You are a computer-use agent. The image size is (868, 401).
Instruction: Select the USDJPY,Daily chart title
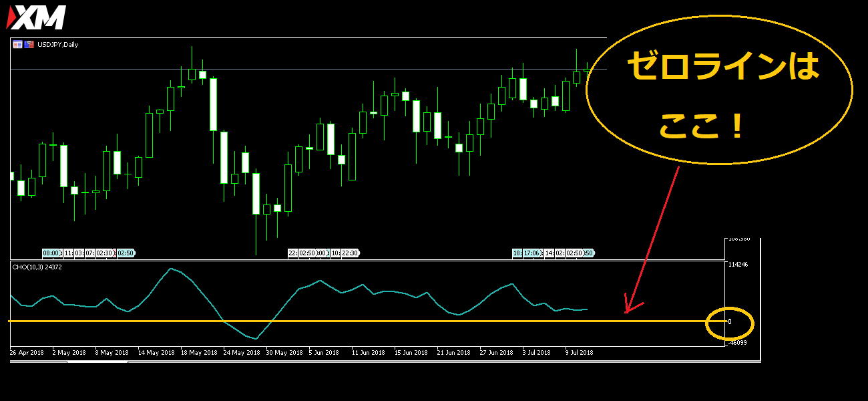click(x=57, y=45)
